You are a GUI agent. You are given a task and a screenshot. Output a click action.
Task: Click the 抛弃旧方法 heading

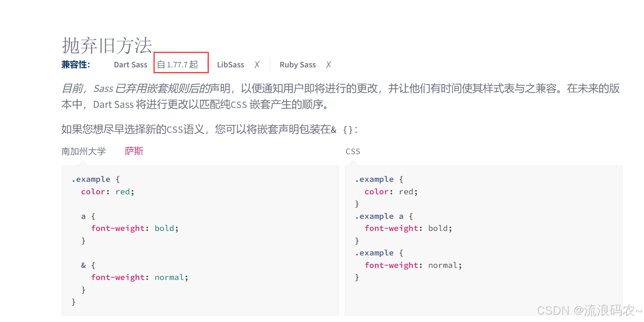pyautogui.click(x=107, y=46)
